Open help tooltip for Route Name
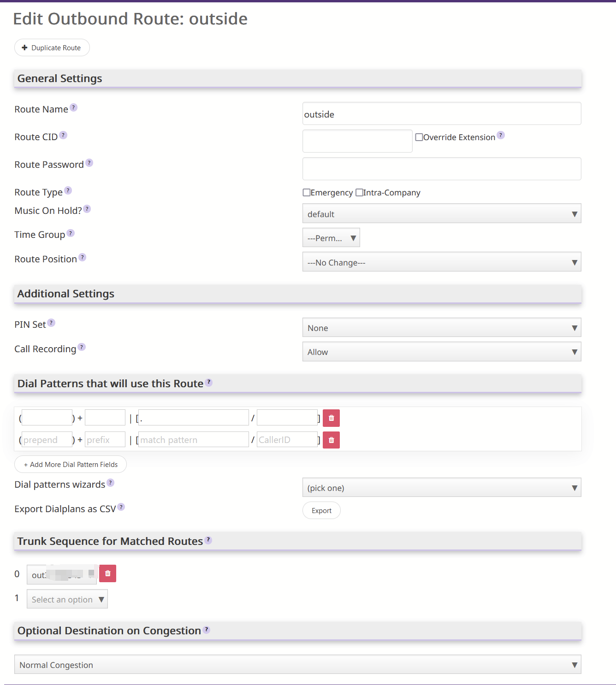This screenshot has height=685, width=616. 73,108
